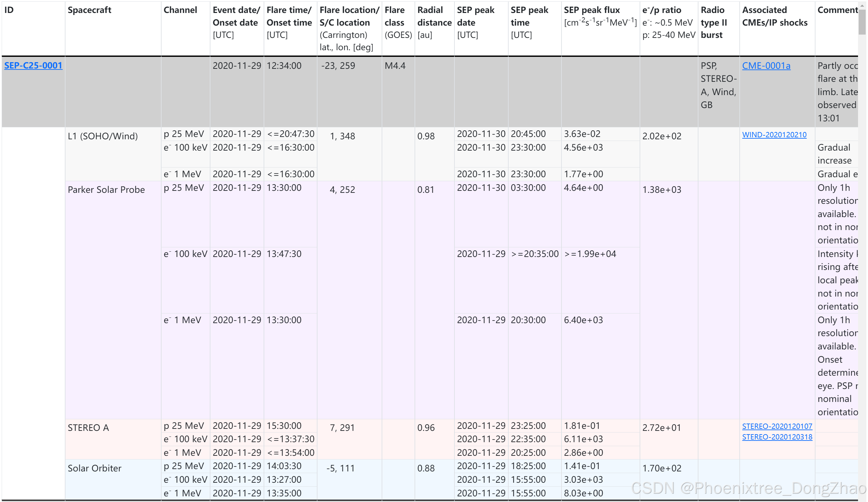Select the STEREO A spacecraft cell

(x=88, y=428)
